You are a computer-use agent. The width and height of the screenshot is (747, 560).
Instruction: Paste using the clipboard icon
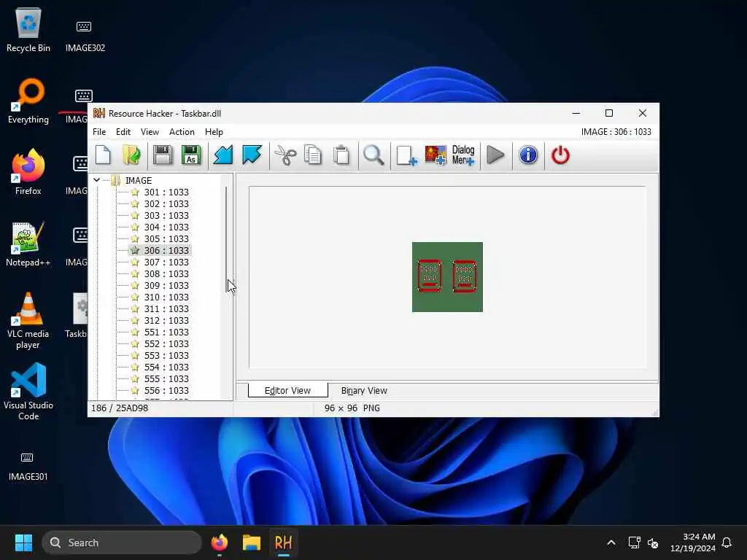[341, 155]
